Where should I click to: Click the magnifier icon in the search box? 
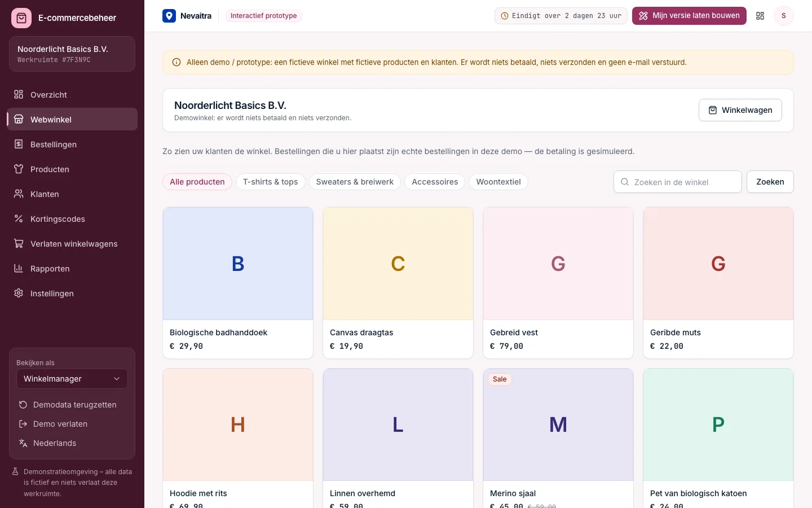(x=625, y=182)
